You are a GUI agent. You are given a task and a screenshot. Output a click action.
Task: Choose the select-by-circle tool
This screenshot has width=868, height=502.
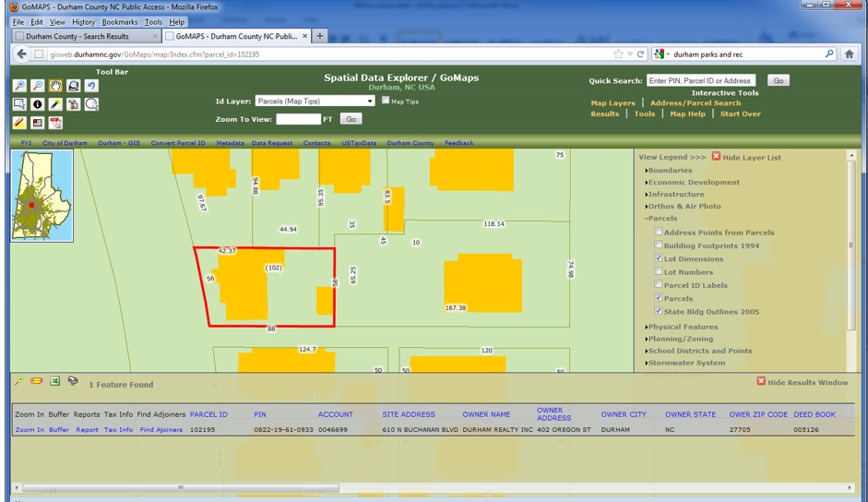pos(91,104)
